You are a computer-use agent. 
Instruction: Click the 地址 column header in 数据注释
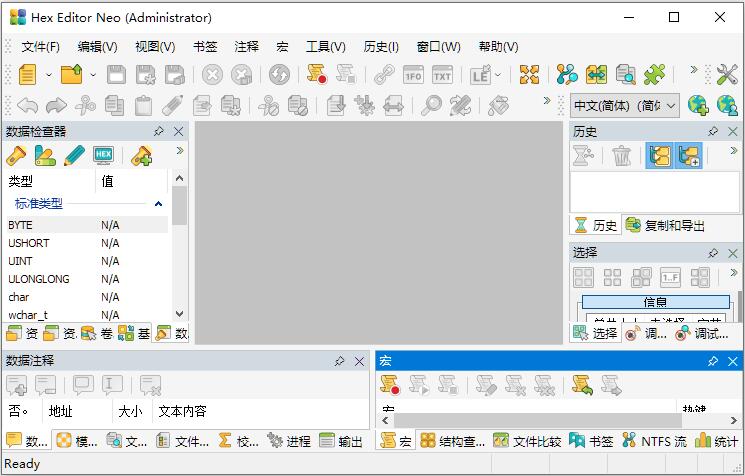[77, 411]
